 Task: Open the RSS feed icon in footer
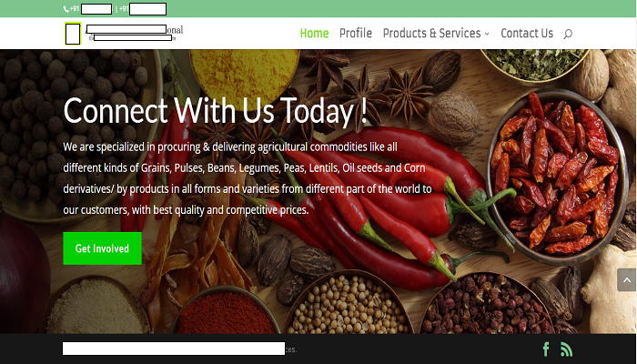click(566, 349)
